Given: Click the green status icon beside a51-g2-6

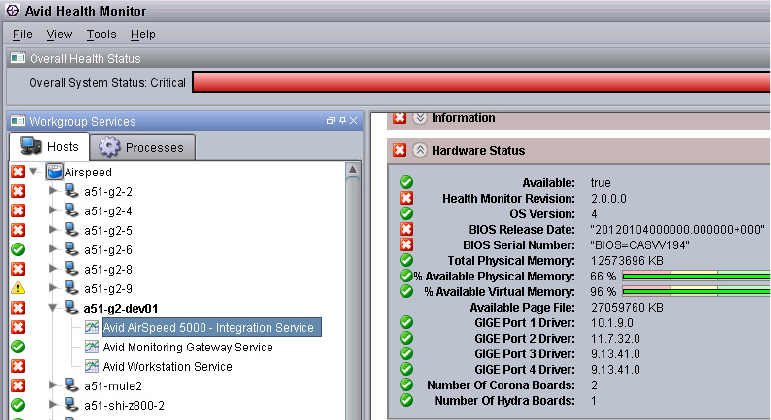Looking at the screenshot, I should 18,249.
